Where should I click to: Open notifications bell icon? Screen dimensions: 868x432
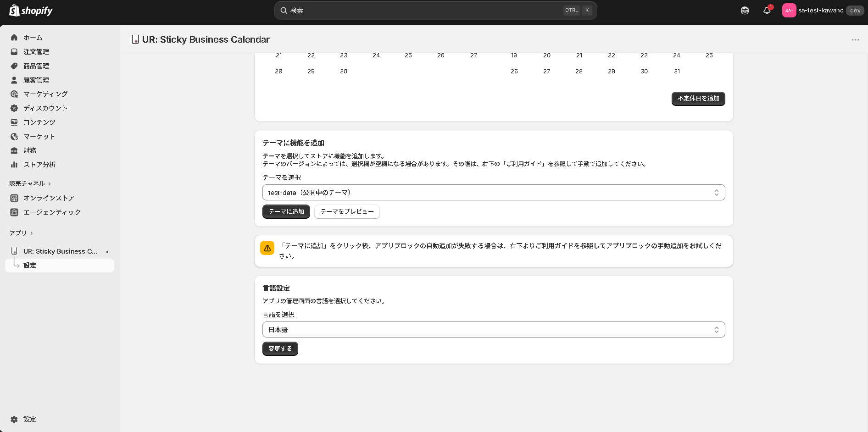tap(767, 11)
